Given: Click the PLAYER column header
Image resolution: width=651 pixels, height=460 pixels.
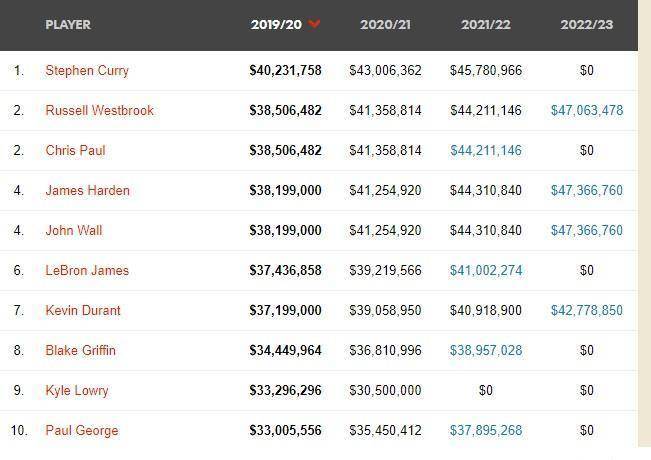Looking at the screenshot, I should [x=68, y=24].
